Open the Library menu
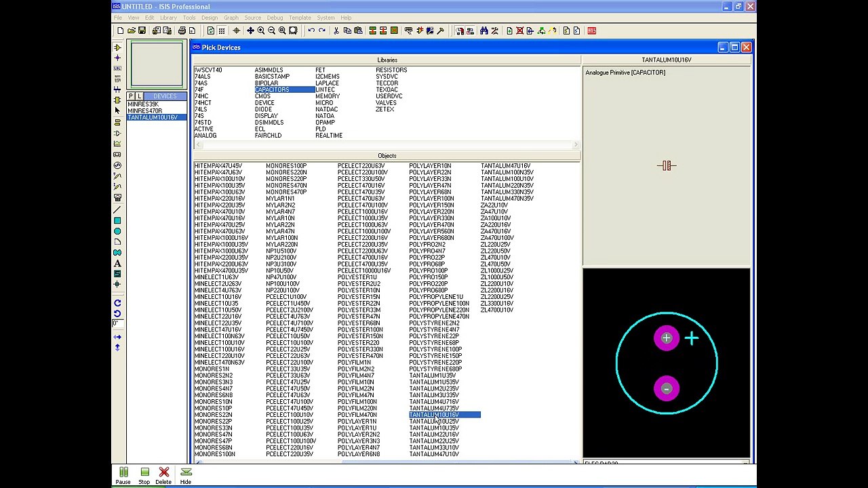 pyautogui.click(x=168, y=18)
